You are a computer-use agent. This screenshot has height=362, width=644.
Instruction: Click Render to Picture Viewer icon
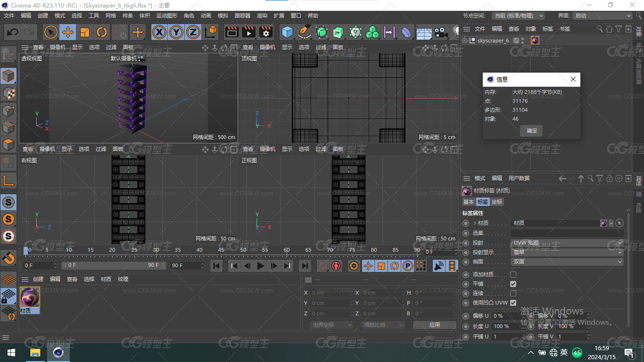248,32
